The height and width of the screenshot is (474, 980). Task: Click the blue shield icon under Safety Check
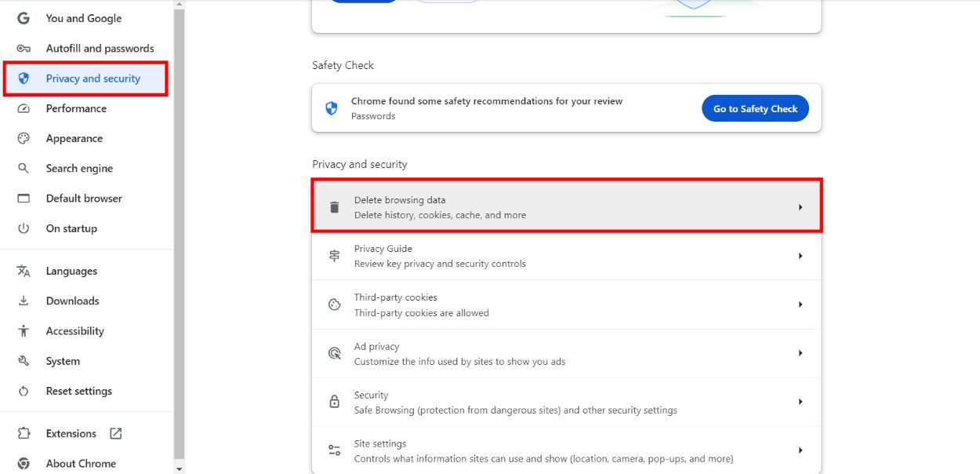tap(331, 108)
